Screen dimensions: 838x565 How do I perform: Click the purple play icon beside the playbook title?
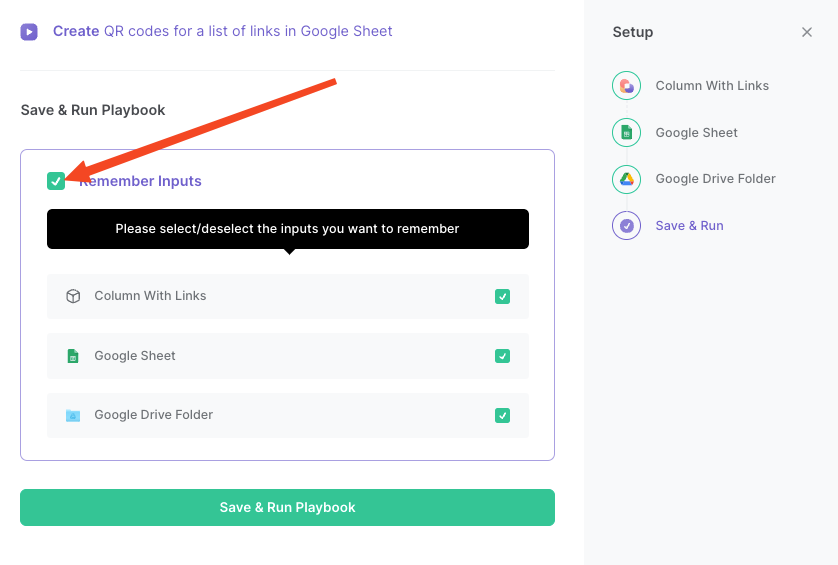[29, 32]
